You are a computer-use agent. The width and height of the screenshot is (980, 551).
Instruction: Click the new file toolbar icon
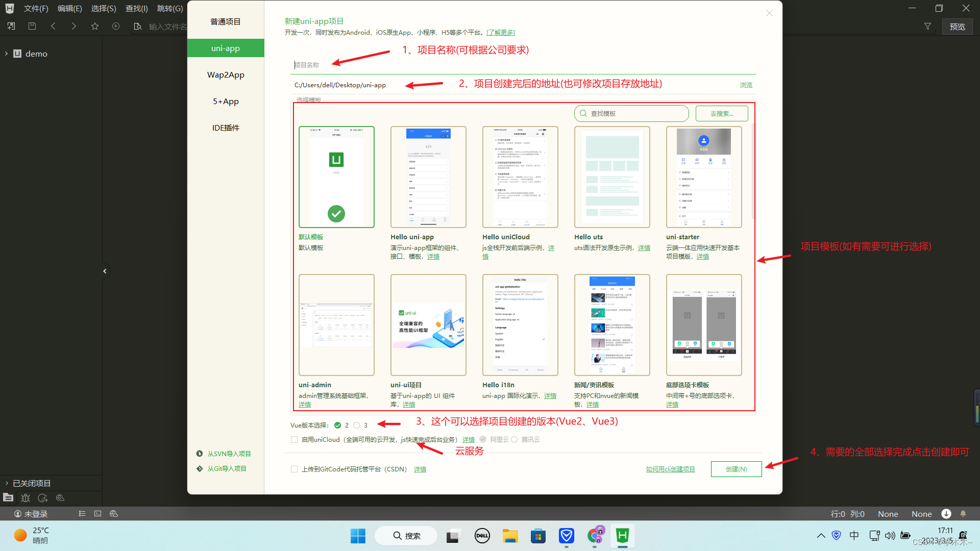click(x=11, y=26)
